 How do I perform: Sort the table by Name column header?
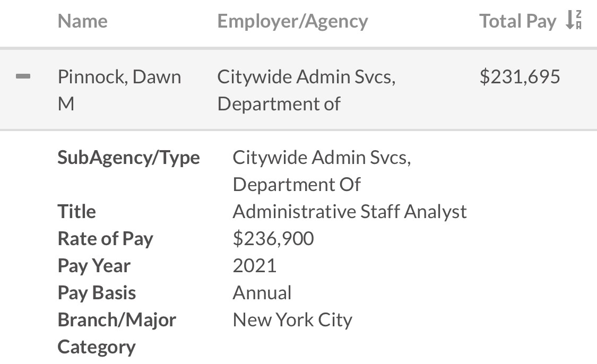click(82, 21)
